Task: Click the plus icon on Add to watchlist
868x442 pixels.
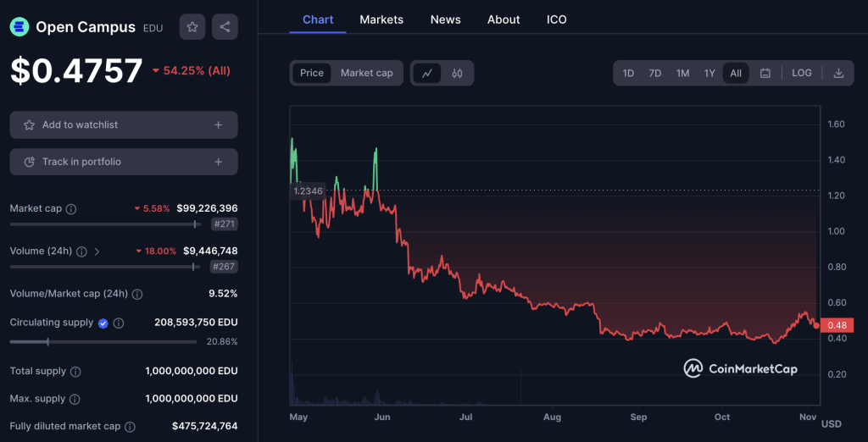Action: click(218, 125)
